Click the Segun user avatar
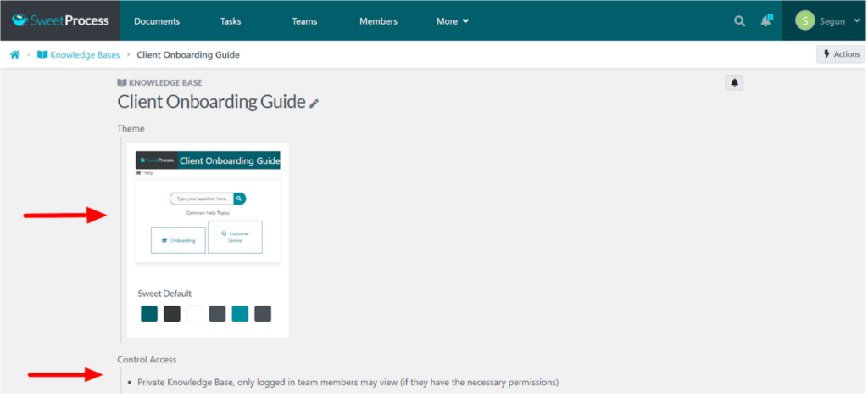 tap(805, 21)
